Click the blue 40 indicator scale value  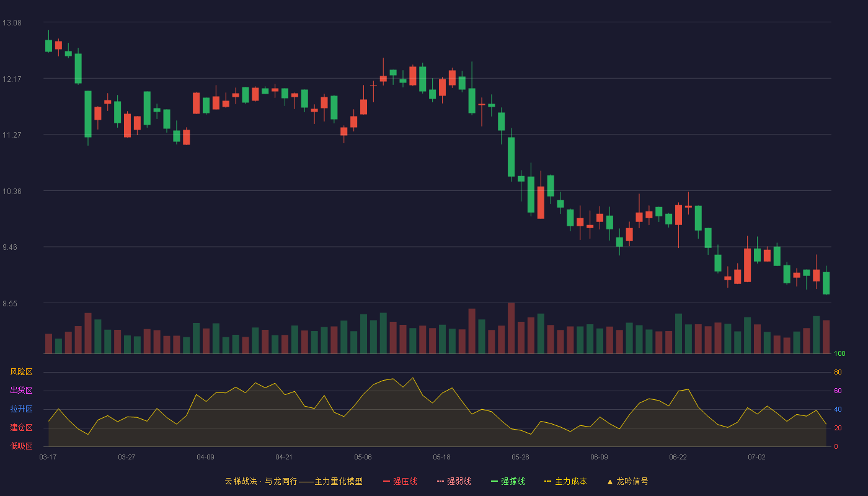tap(838, 410)
